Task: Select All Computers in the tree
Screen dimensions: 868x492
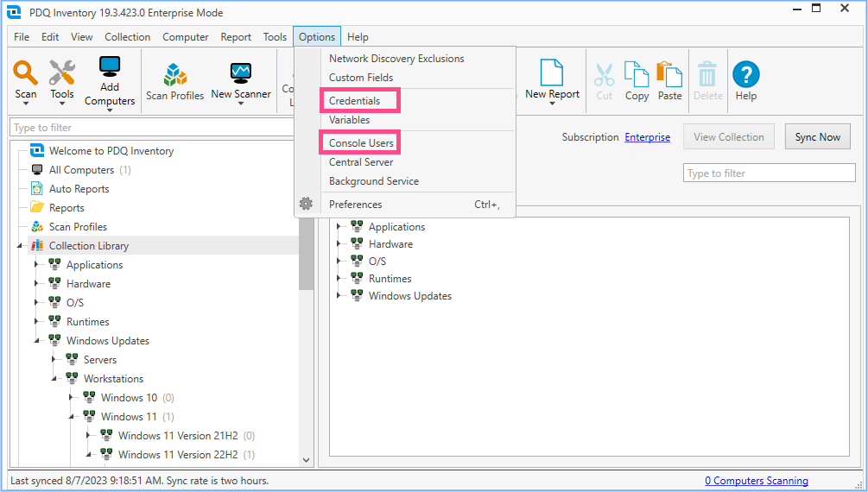Action: pos(81,170)
